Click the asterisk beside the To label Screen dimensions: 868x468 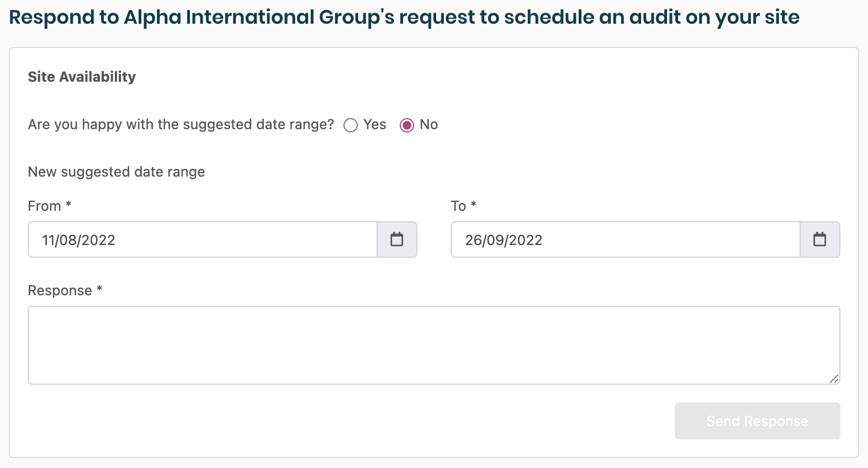point(473,204)
